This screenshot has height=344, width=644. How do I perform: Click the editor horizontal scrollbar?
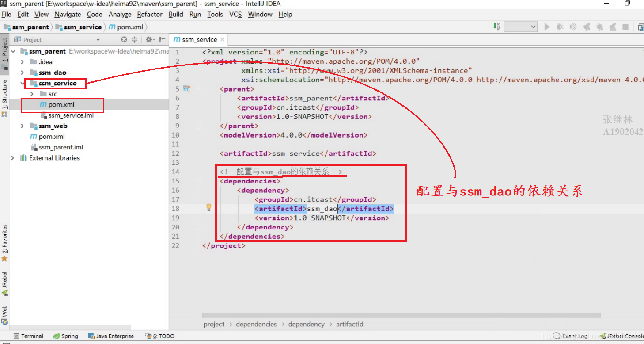[401, 315]
